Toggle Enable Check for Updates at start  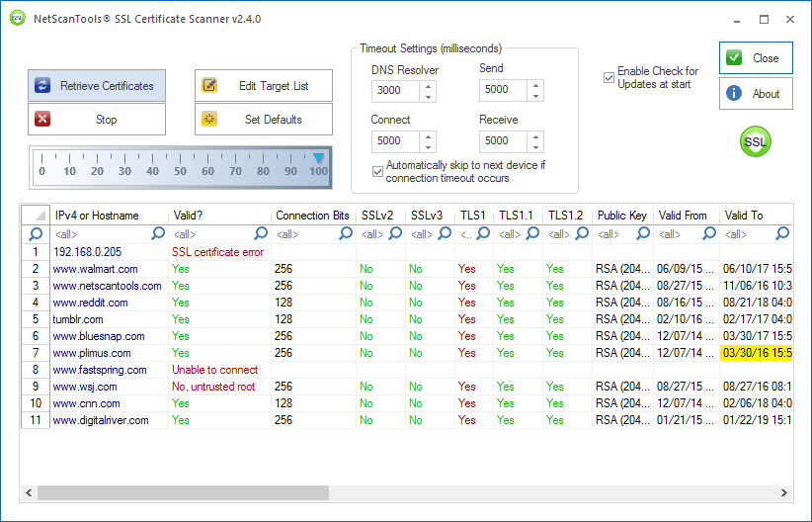coord(609,78)
